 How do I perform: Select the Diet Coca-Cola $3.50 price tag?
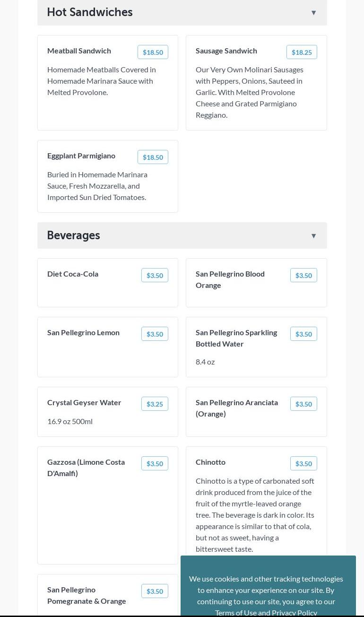(155, 276)
